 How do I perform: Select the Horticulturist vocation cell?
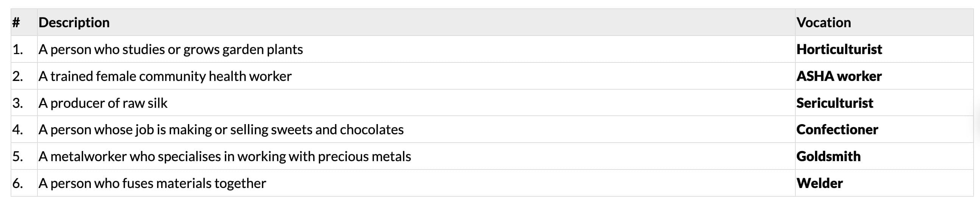(x=839, y=50)
